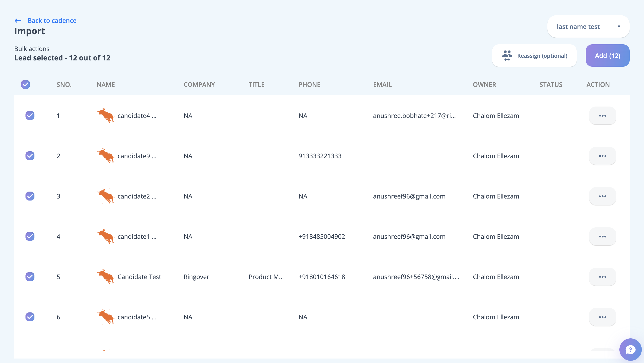This screenshot has height=363, width=644.
Task: Click the EMAIL column header
Action: pos(383,85)
